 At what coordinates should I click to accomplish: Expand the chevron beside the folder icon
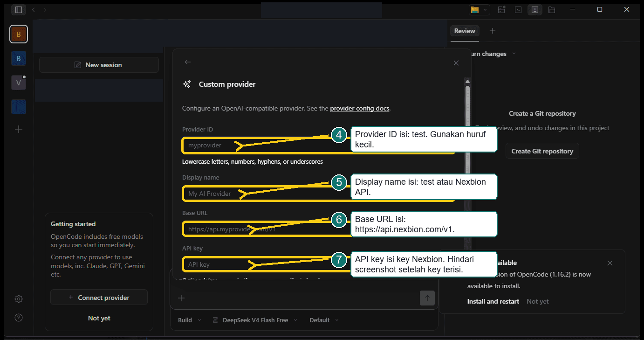[486, 9]
